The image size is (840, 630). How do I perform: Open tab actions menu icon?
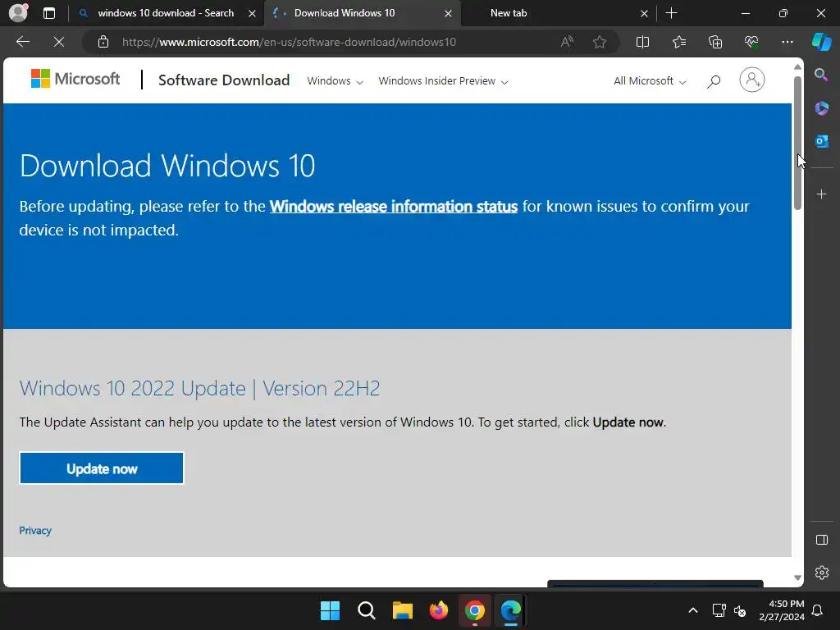(x=49, y=13)
